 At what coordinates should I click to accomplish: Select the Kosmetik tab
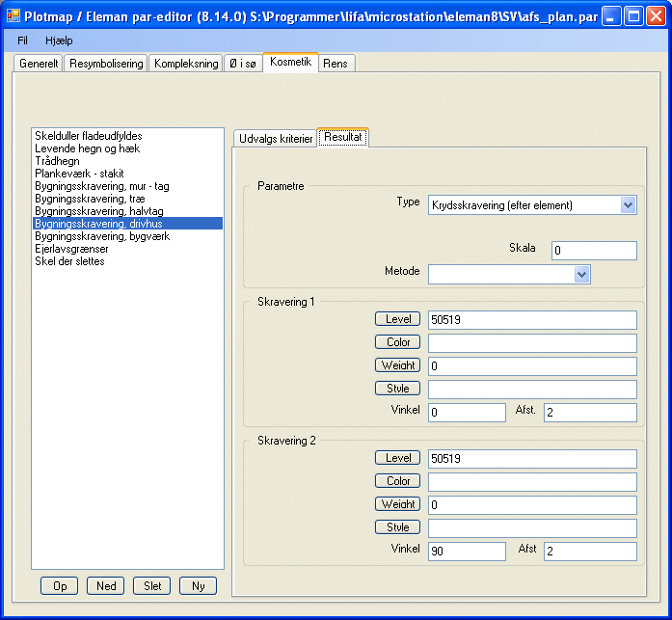click(290, 62)
